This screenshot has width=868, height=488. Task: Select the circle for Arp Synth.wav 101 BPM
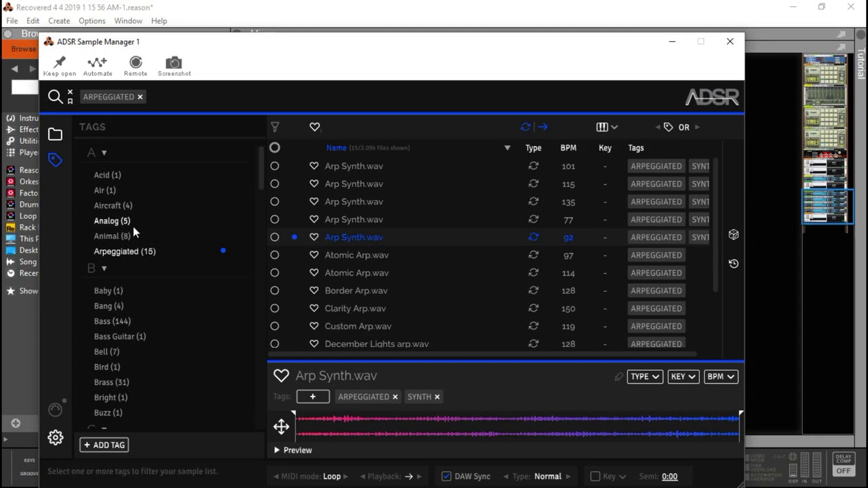click(x=275, y=166)
